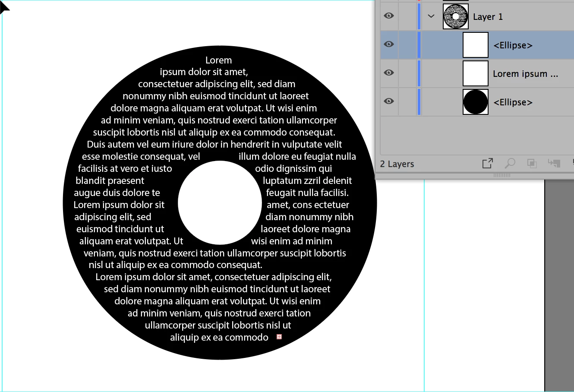Screen dimensions: 574x392
Task: Click the Locate Object magnifier icon
Action: (x=510, y=163)
